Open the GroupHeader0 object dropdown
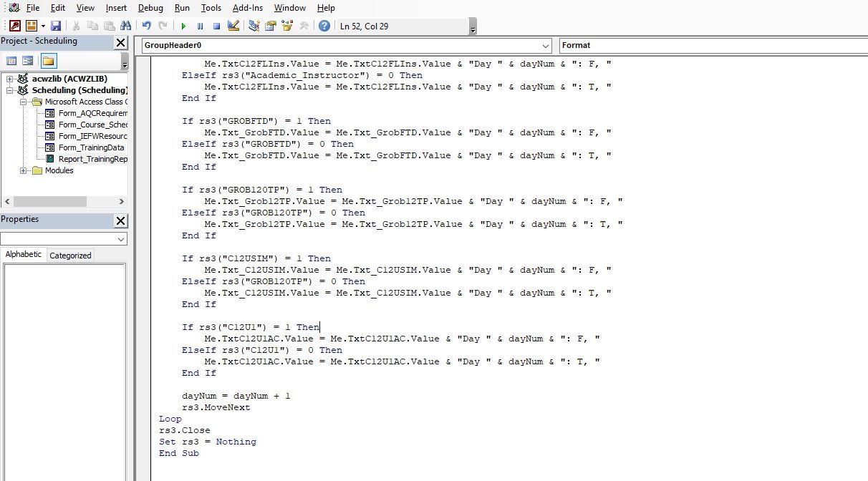Image resolution: width=868 pixels, height=481 pixels. click(547, 45)
